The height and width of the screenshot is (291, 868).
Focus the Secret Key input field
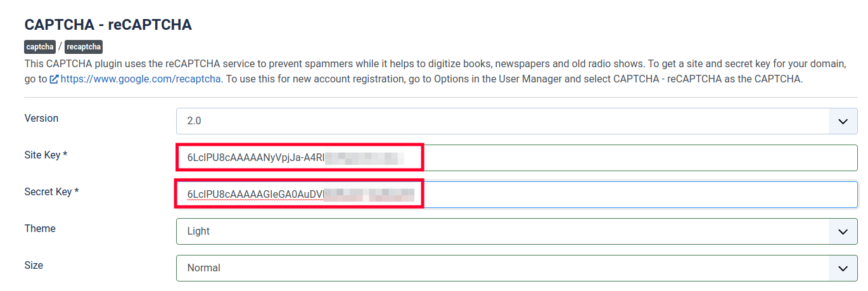634,195
